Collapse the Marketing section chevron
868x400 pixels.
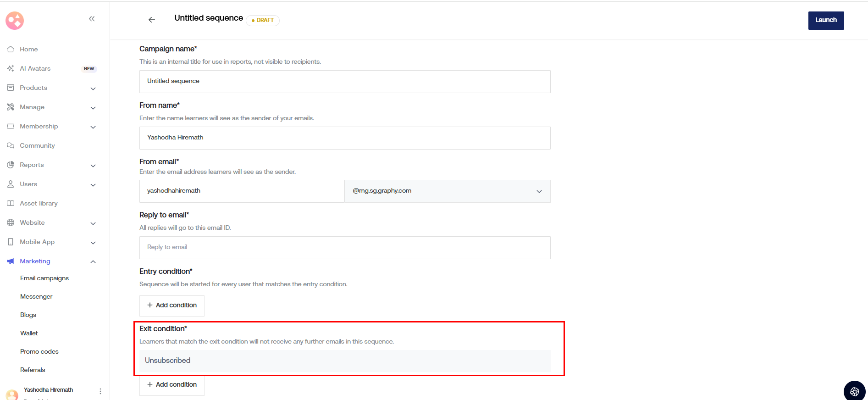93,261
